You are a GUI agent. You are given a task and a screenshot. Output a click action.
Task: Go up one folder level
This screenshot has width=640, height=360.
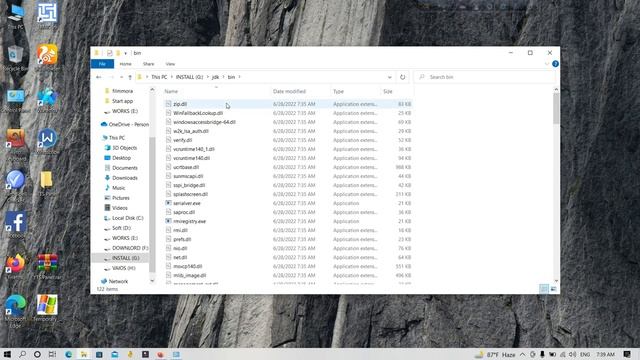(130, 77)
